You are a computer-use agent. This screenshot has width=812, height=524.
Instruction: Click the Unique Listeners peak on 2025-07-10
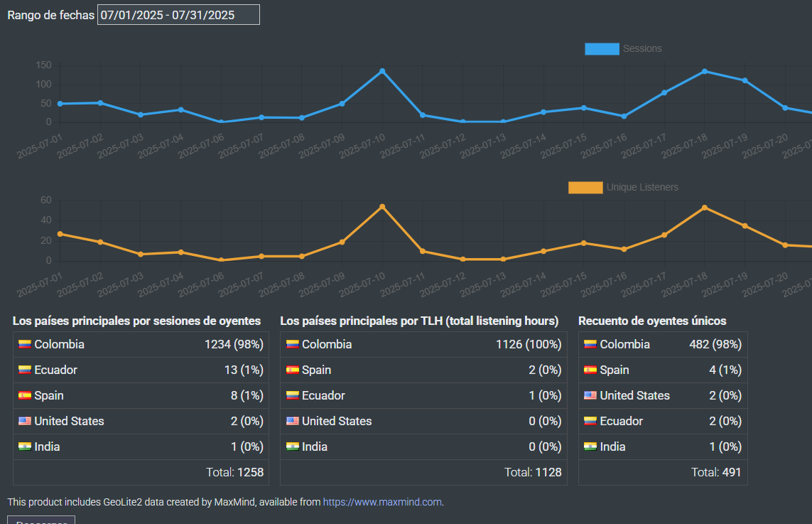coord(382,207)
